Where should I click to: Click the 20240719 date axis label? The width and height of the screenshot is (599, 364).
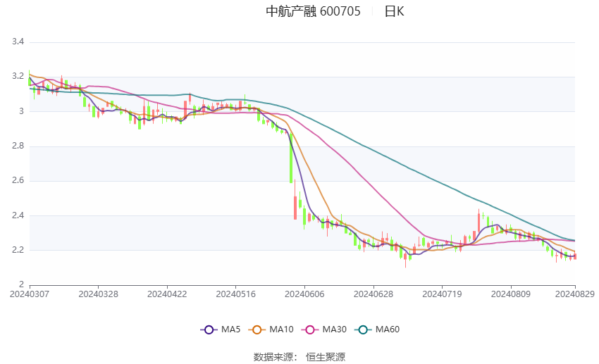pos(442,294)
